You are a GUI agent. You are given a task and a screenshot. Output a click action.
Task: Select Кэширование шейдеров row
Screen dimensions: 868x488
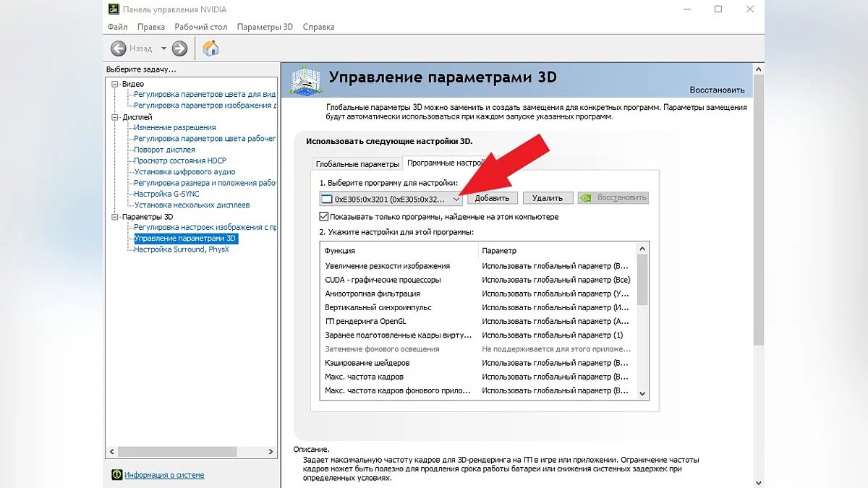tap(478, 363)
